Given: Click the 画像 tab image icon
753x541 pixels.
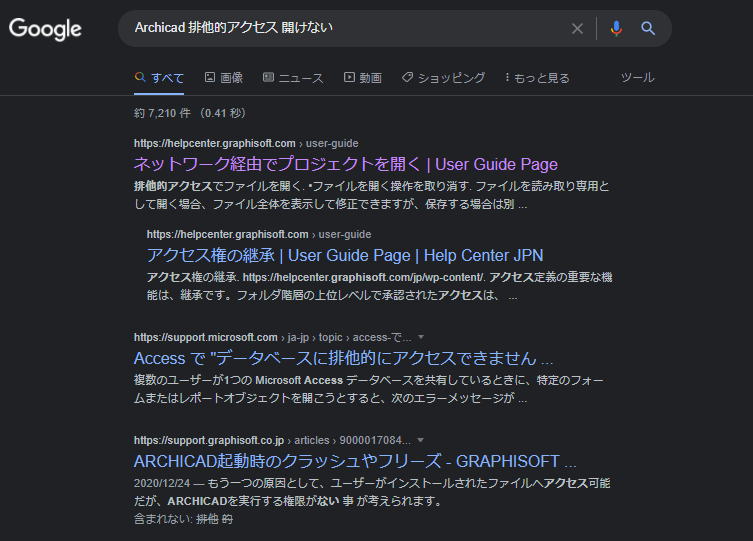Looking at the screenshot, I should [210, 77].
